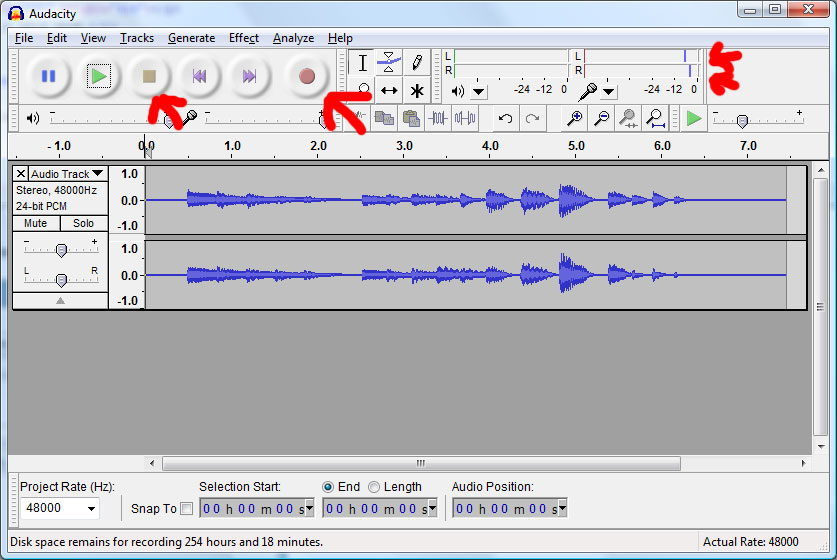Open the Generate menu
837x560 pixels.
pyautogui.click(x=191, y=38)
